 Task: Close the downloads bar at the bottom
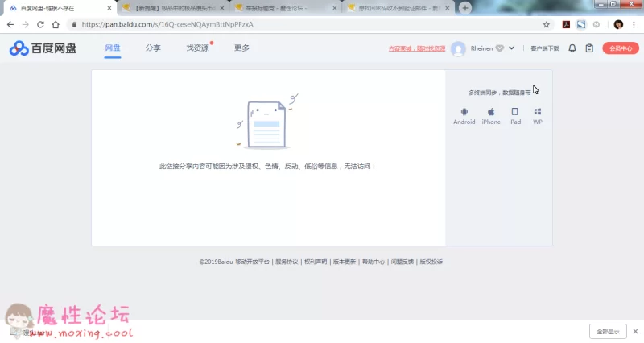coord(635,331)
